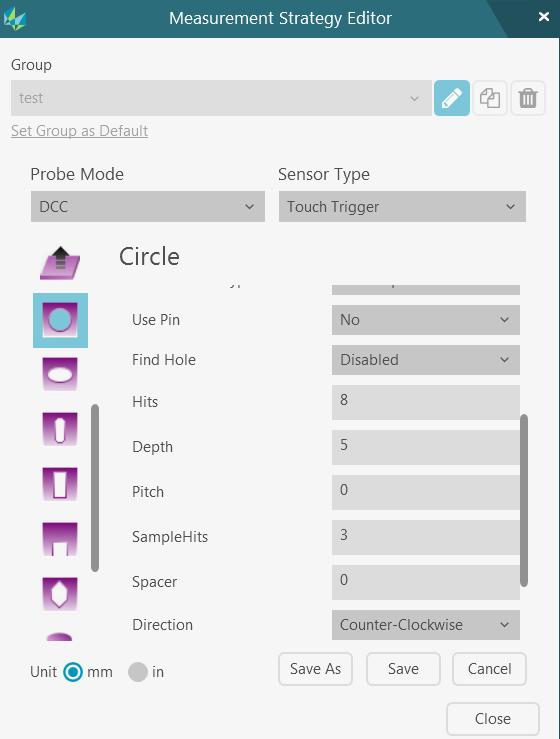Click the parameters list vertical scrollbar
The width and height of the screenshot is (560, 739).
point(524,500)
